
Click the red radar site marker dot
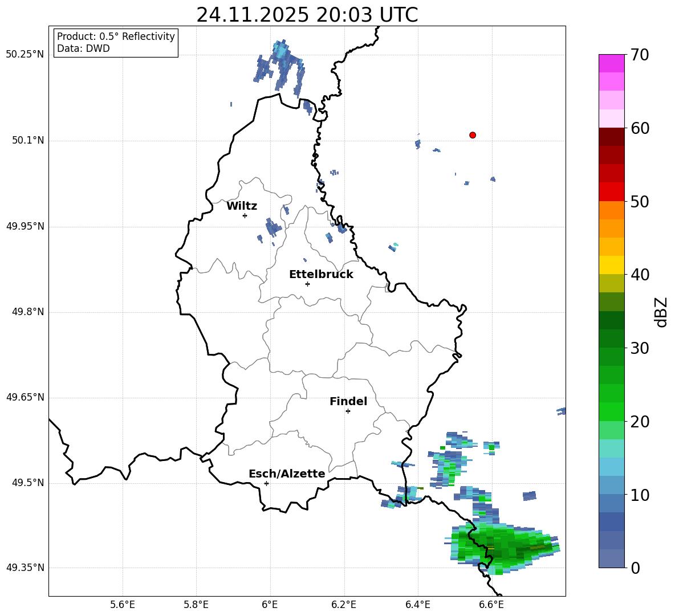tap(472, 135)
